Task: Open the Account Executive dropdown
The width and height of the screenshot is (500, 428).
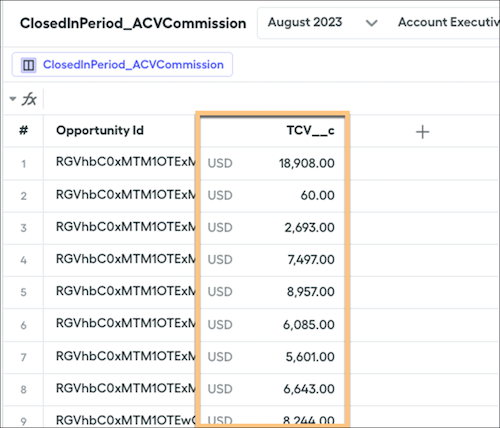Action: pos(448,22)
